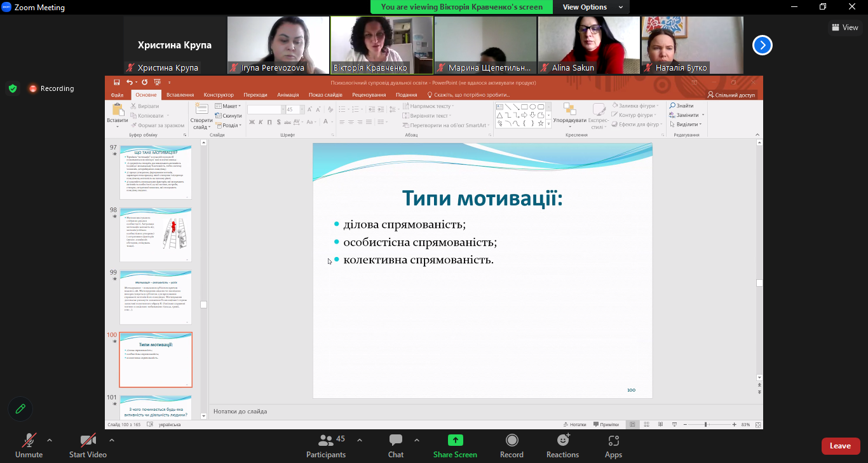Click the green Share Screen icon
The image size is (868, 463).
point(455,440)
